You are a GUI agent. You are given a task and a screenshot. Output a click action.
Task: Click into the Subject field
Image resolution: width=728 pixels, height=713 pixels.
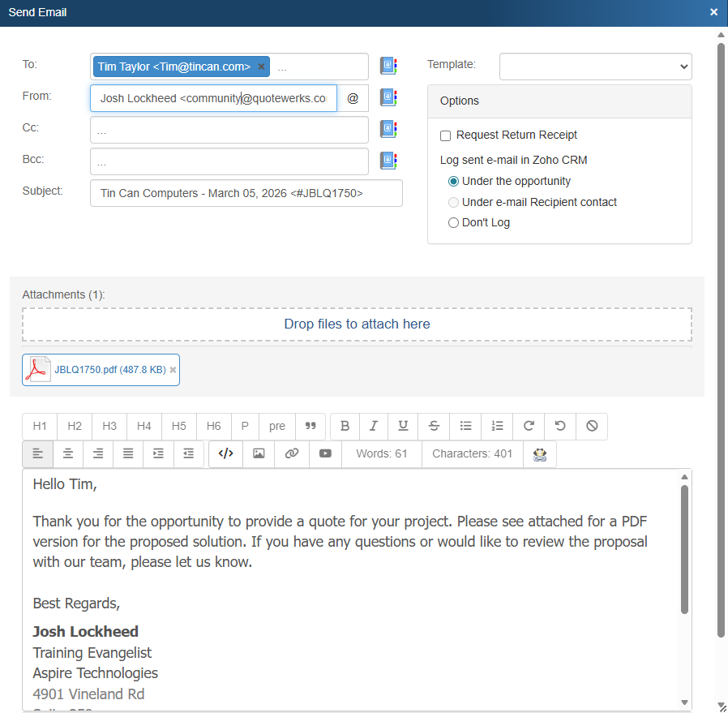[246, 193]
